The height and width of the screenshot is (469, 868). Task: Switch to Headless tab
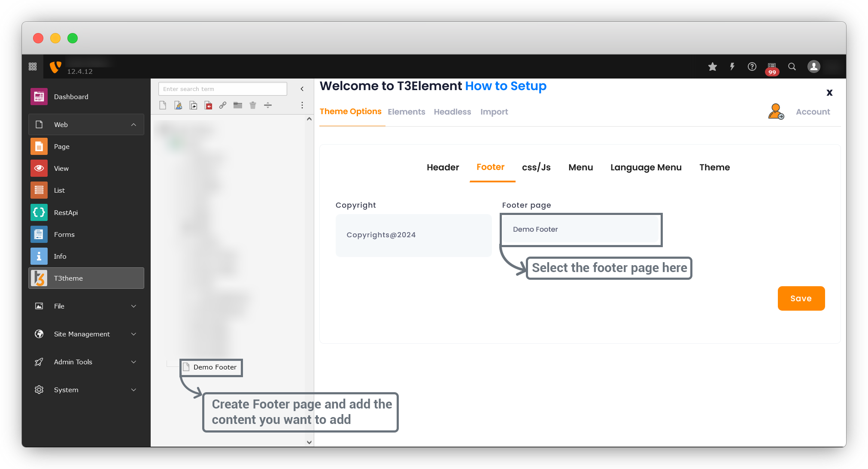452,112
